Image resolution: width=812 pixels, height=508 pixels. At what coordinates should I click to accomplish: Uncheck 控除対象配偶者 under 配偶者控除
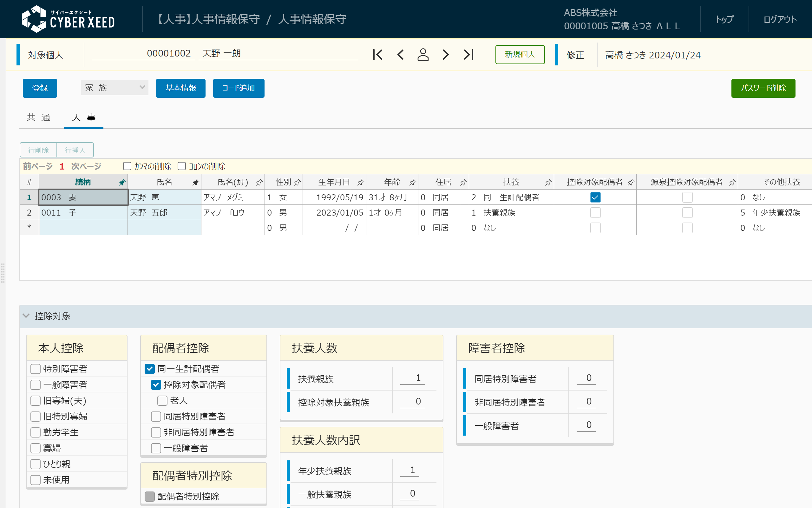click(156, 385)
